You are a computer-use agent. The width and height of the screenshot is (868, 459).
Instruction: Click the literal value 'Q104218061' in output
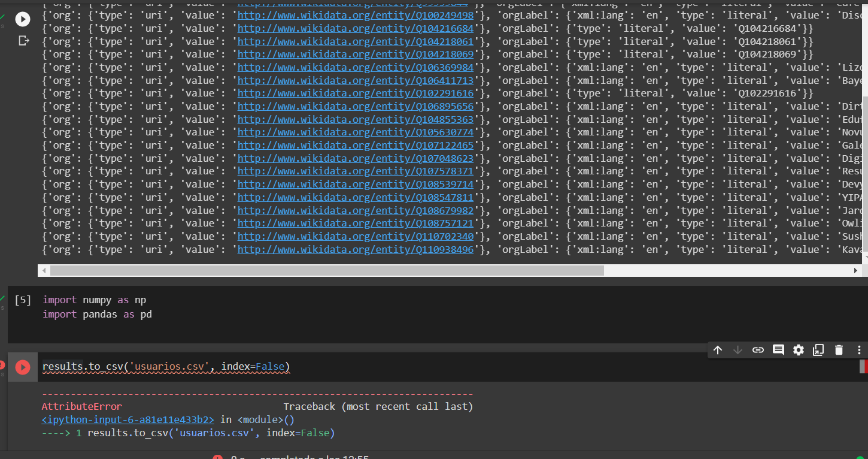click(x=767, y=41)
